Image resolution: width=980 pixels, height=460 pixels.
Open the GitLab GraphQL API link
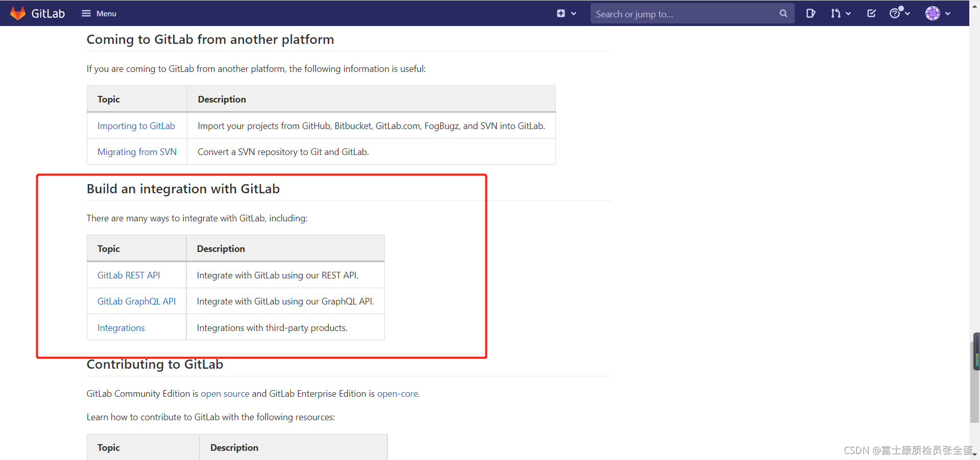pyautogui.click(x=137, y=301)
